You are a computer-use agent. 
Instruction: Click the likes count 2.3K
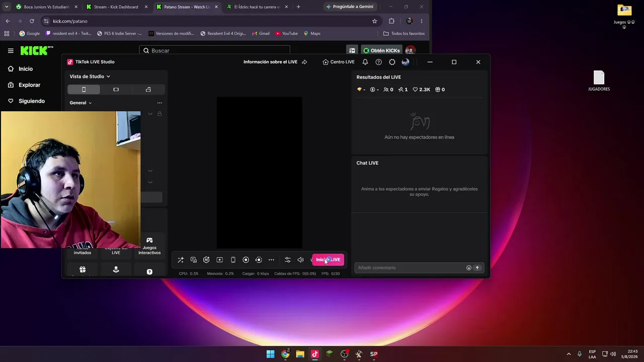(x=421, y=89)
